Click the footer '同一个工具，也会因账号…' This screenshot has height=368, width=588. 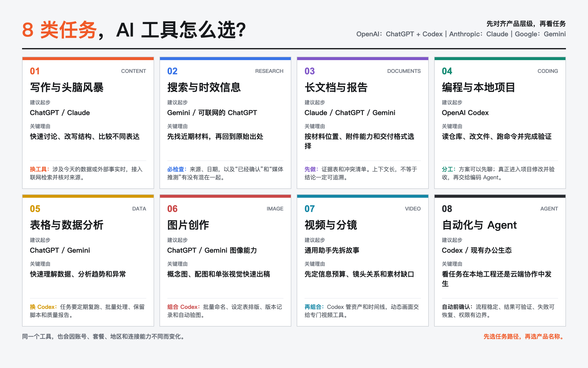pyautogui.click(x=103, y=336)
